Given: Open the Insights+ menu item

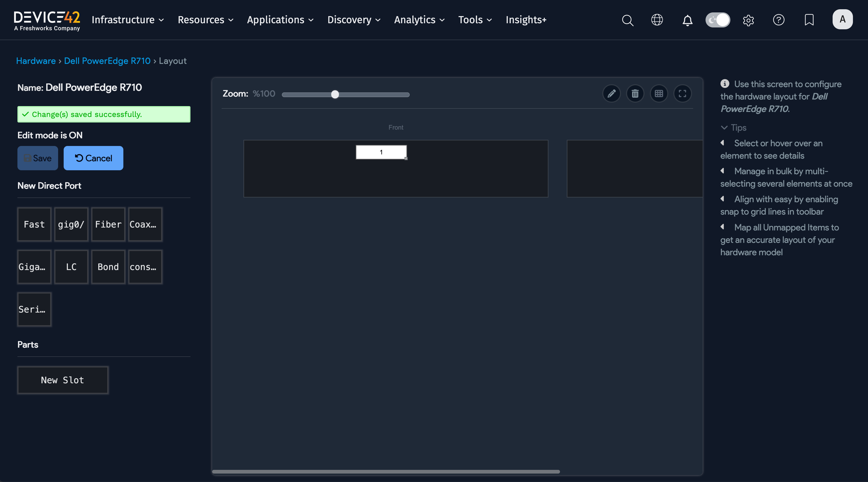Looking at the screenshot, I should (526, 20).
